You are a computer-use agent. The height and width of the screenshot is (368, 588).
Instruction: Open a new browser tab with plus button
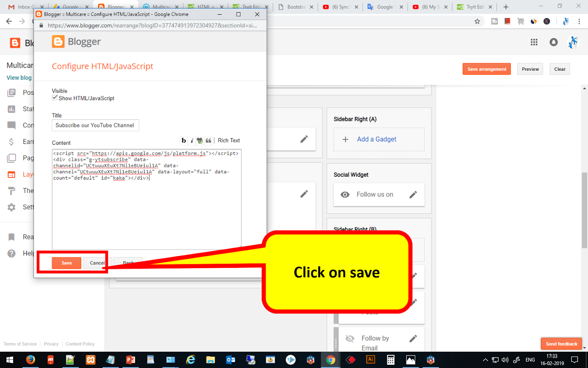click(506, 7)
